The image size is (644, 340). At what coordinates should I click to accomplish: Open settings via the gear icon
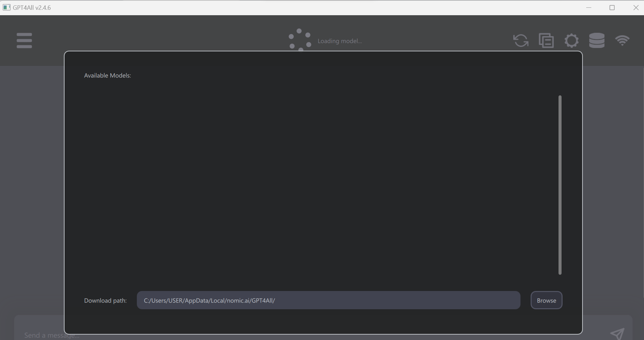tap(571, 40)
